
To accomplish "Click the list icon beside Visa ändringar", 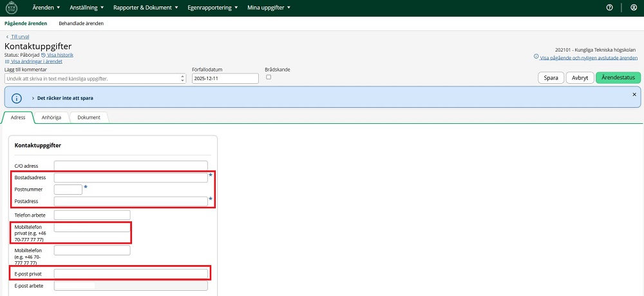I will coord(7,61).
